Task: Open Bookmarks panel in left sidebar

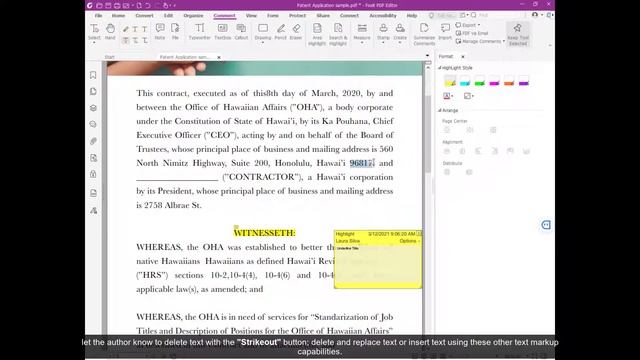Action: [93, 75]
